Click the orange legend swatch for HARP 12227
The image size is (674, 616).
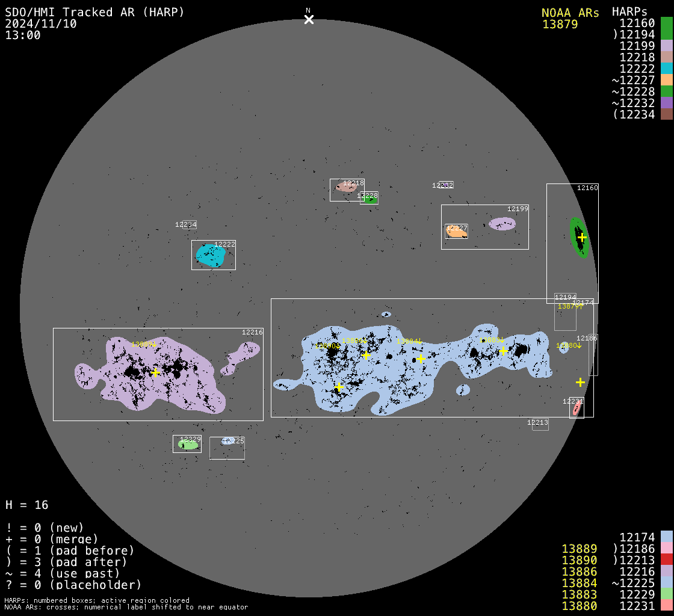[666, 80]
